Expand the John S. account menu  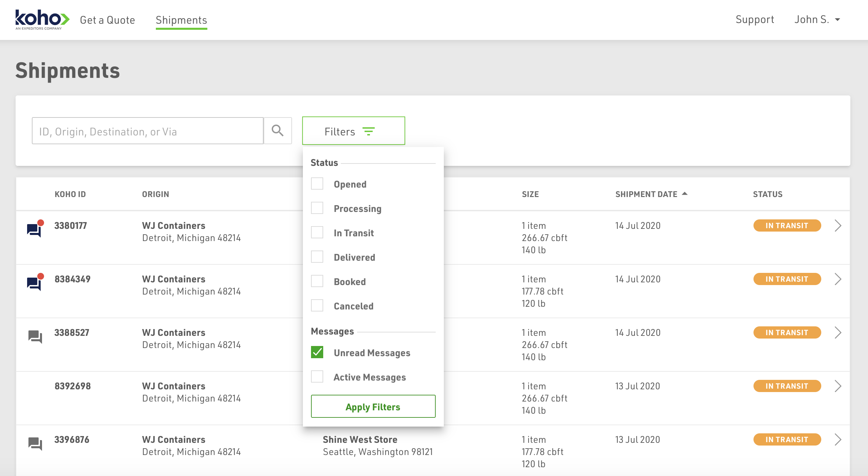pos(817,20)
